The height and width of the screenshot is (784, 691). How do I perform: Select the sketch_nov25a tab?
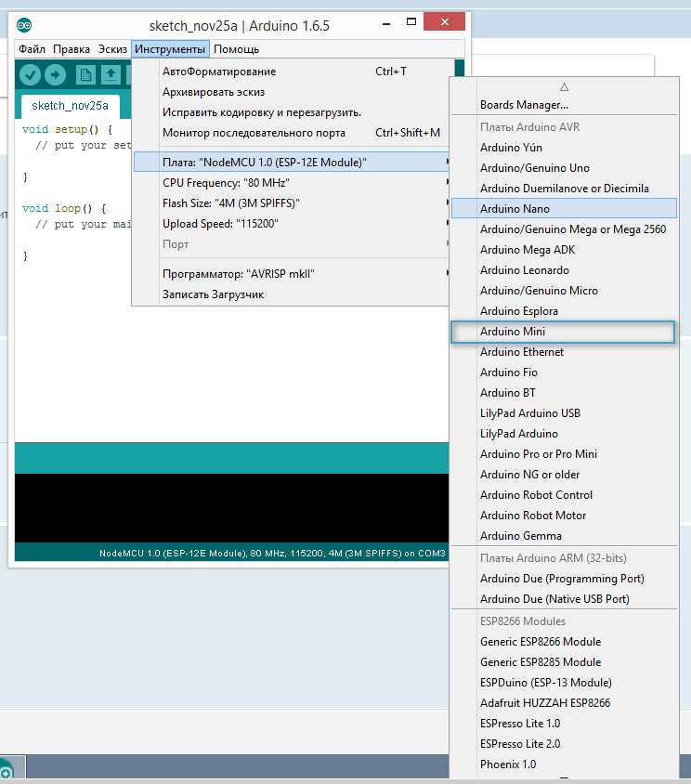pos(70,106)
